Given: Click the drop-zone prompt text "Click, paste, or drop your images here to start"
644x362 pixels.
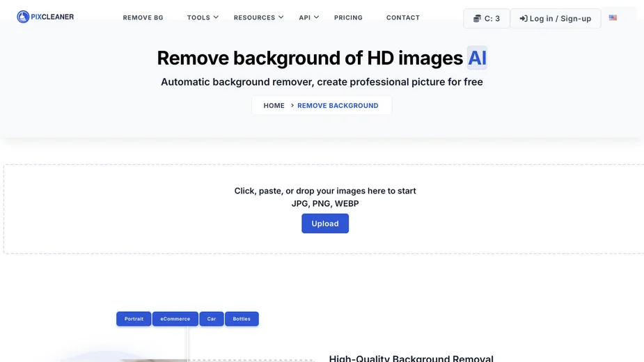Looking at the screenshot, I should 325,191.
